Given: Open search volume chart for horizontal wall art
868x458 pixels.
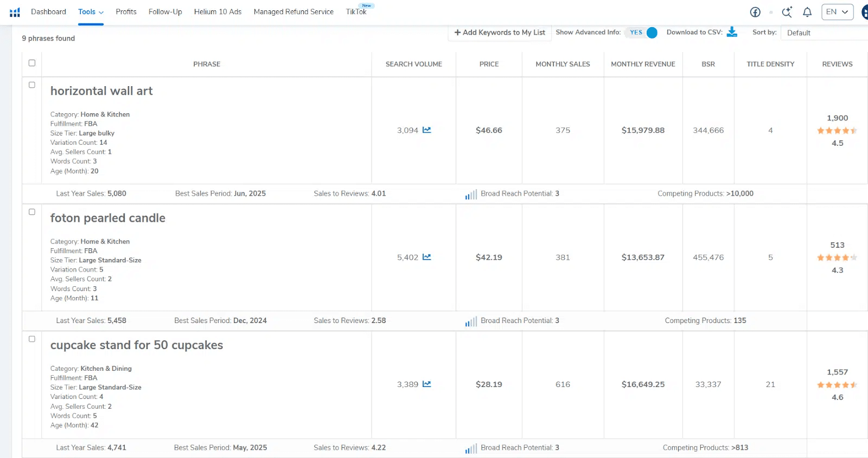Looking at the screenshot, I should 427,130.
